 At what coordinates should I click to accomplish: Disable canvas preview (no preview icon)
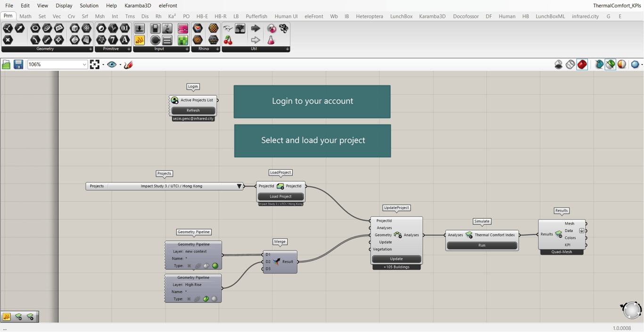click(x=559, y=64)
